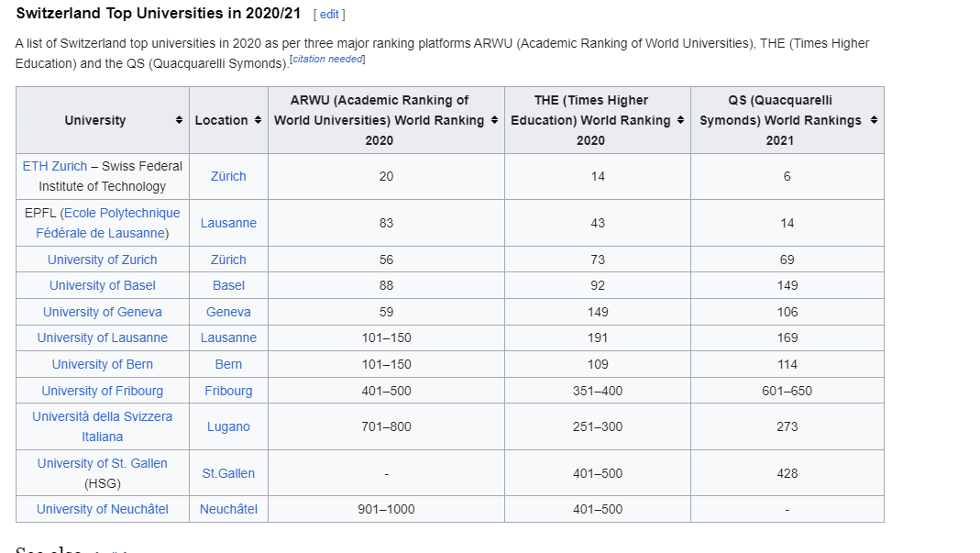Open the edit link for this section
The image size is (980, 553).
pyautogui.click(x=329, y=15)
